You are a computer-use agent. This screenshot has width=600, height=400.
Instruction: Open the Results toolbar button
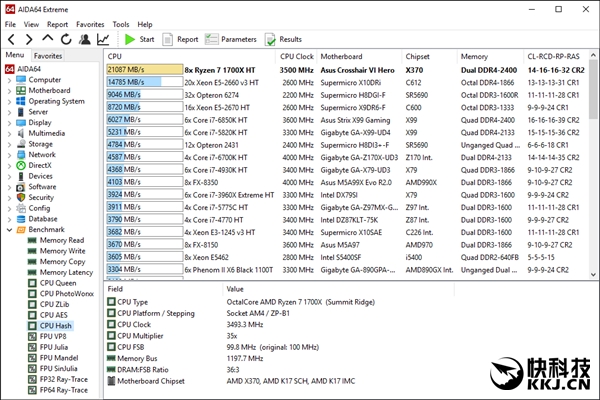coord(283,39)
